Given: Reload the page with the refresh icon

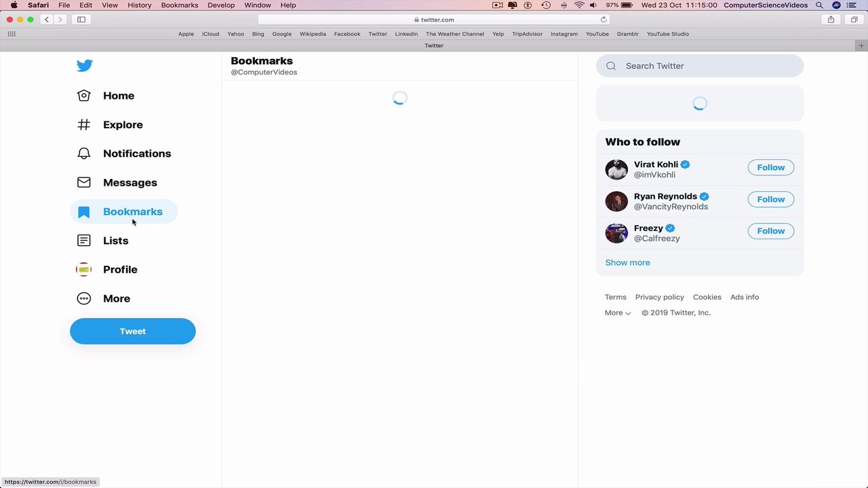Looking at the screenshot, I should pyautogui.click(x=604, y=20).
